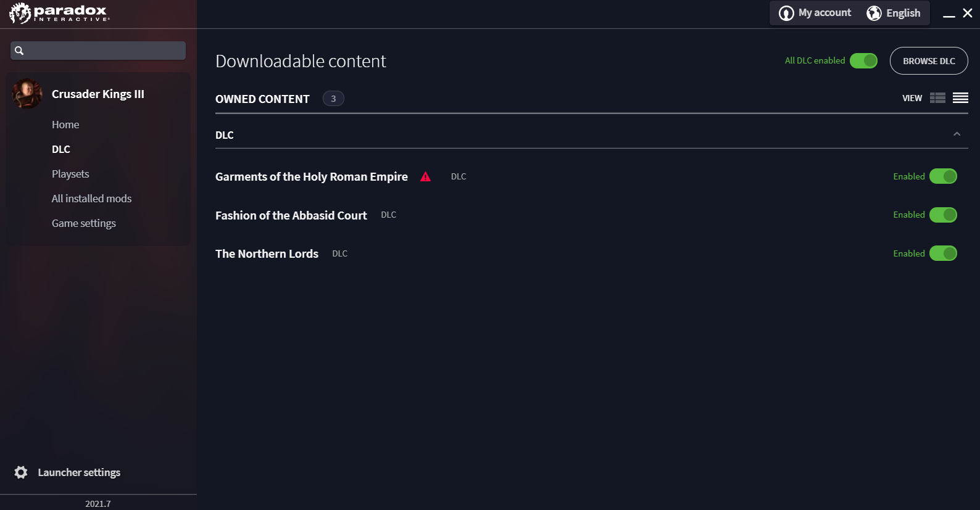
Task: Open the Playsets menu item
Action: (70, 174)
